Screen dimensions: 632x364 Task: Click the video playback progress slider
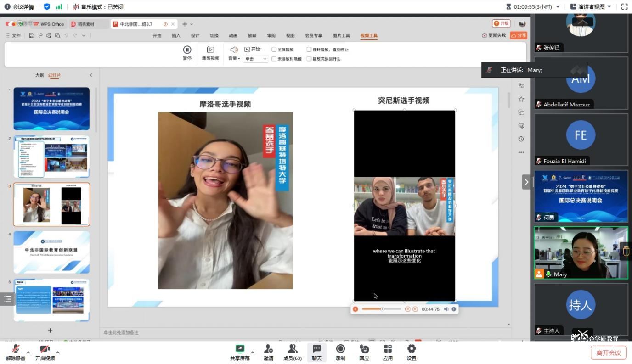point(381,309)
